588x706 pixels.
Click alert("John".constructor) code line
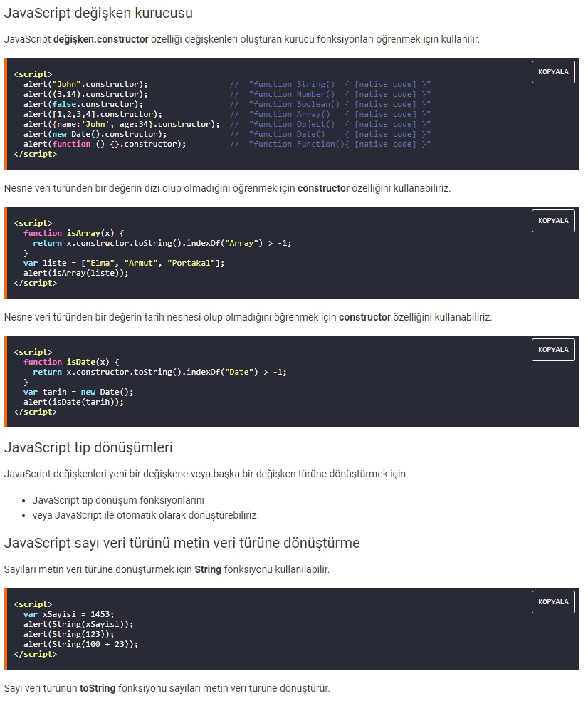(x=85, y=84)
